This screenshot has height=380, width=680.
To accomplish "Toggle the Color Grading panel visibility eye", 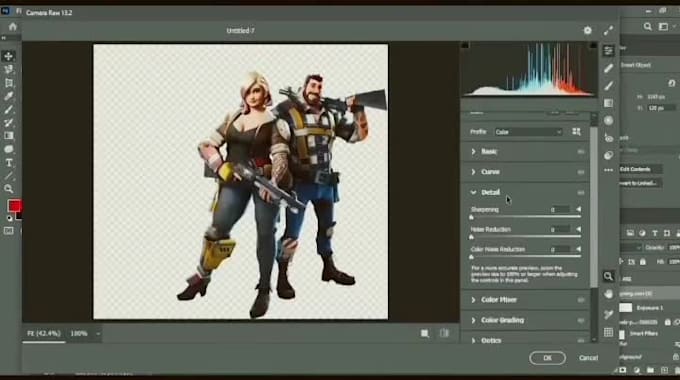I will (x=581, y=320).
